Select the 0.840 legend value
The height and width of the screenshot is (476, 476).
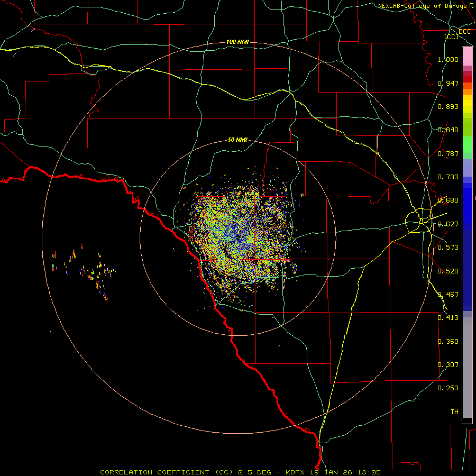[x=448, y=130]
